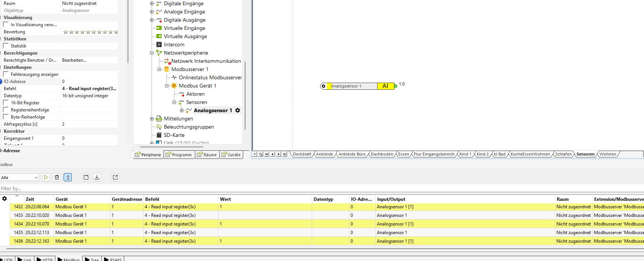Click the Analoge Eingänge icon in the tree
644x261 pixels.
point(159,12)
